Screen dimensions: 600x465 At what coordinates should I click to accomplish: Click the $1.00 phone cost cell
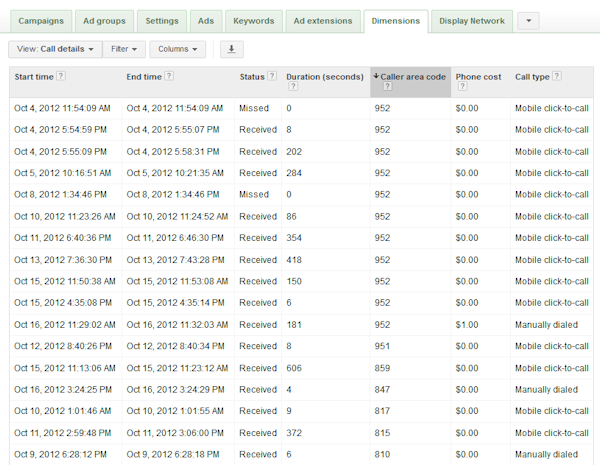coord(467,325)
